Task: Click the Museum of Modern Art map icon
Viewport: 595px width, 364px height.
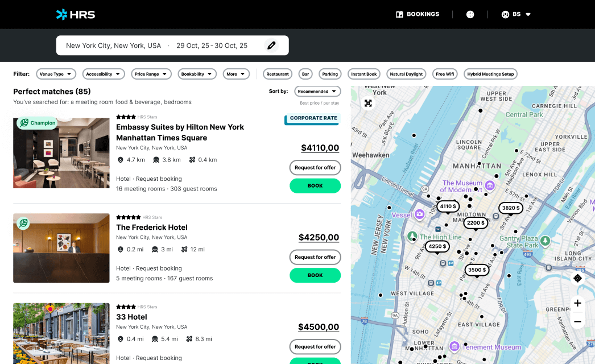Action: [x=490, y=185]
